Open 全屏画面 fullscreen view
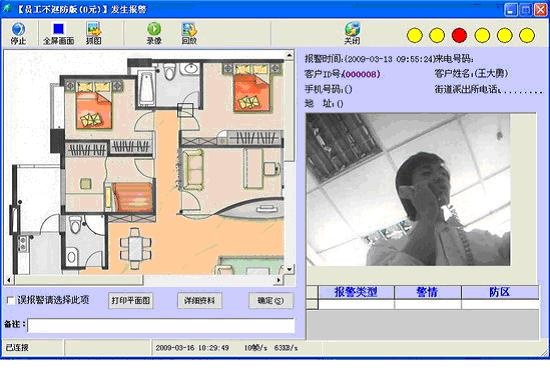The width and height of the screenshot is (550, 384). 59,33
